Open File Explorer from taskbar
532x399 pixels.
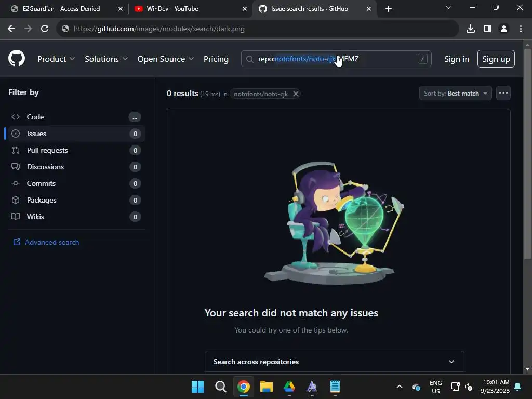point(267,387)
